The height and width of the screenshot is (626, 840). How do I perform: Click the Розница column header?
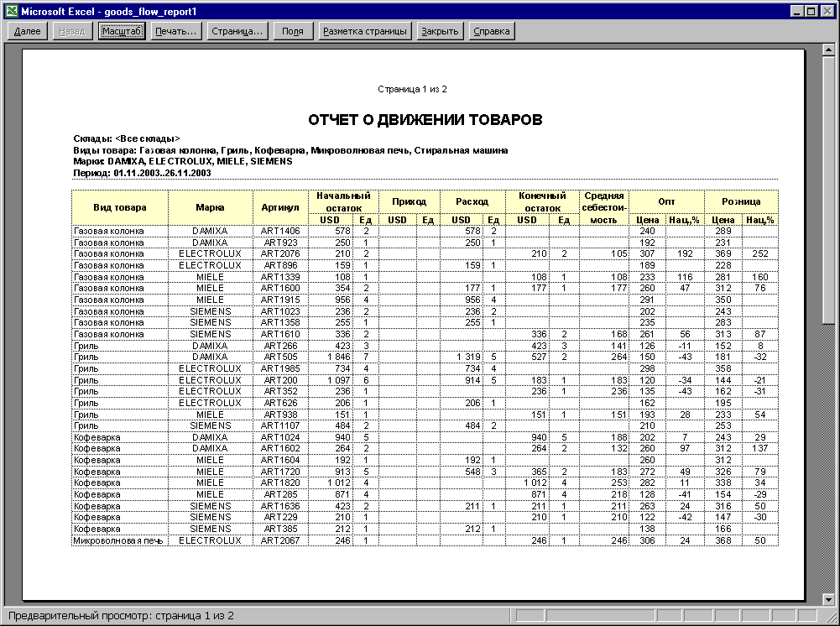click(741, 202)
